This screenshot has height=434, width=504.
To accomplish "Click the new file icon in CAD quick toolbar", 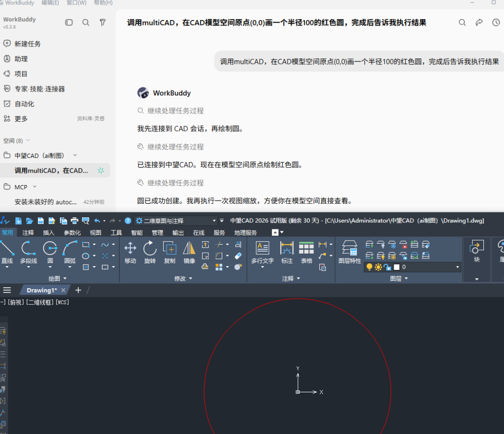I will tap(18, 221).
